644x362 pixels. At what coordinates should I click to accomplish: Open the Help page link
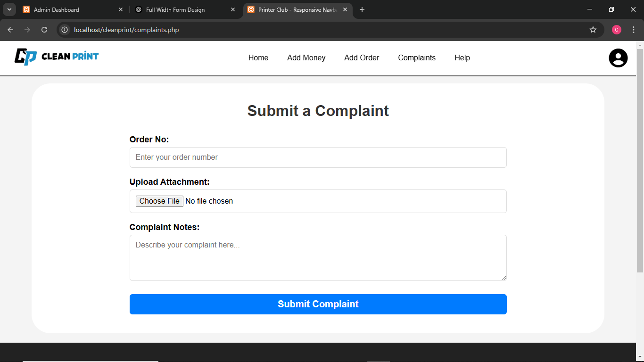pos(462,58)
